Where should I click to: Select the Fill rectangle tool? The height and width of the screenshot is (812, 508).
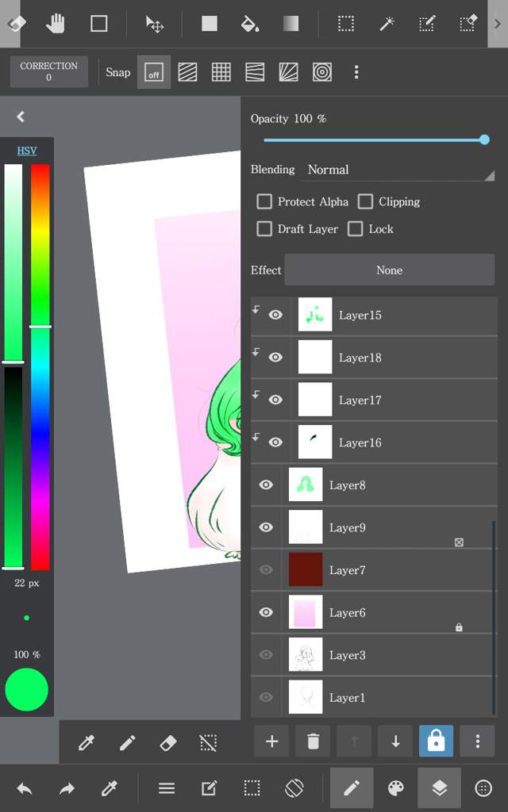point(210,24)
